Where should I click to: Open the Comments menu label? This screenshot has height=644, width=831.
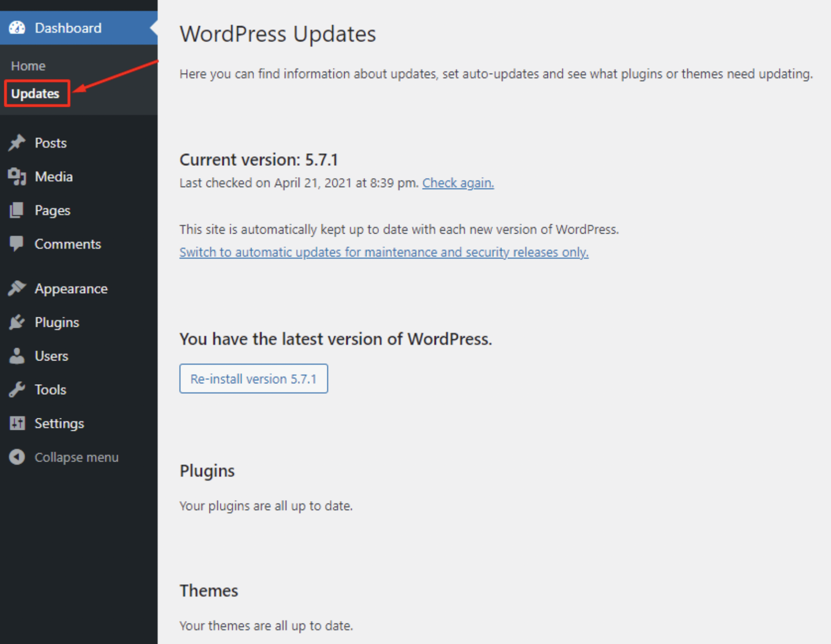pos(67,244)
